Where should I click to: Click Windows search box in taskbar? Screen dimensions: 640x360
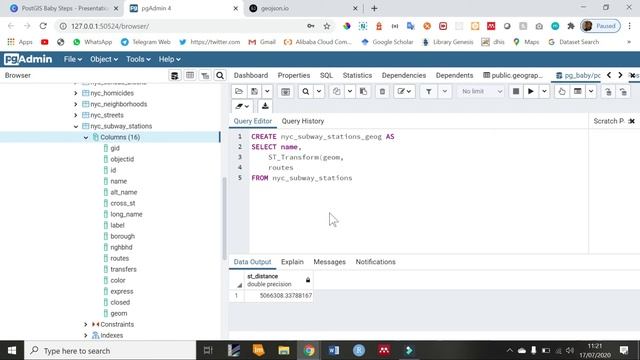click(x=110, y=351)
